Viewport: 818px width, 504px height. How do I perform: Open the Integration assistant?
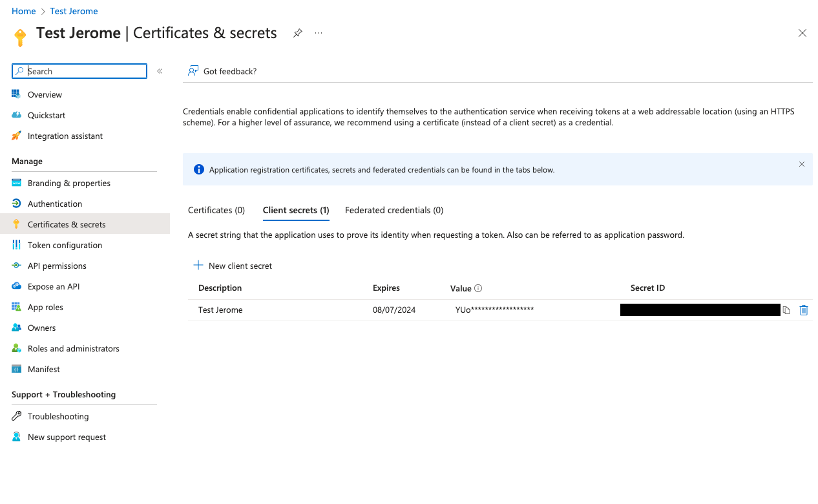(x=65, y=136)
